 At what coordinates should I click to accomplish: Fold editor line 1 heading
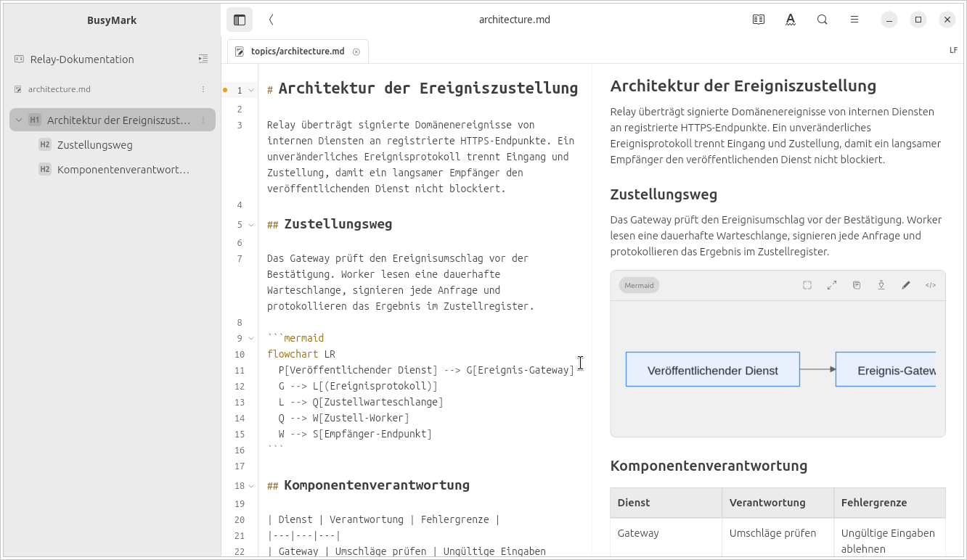(x=251, y=91)
